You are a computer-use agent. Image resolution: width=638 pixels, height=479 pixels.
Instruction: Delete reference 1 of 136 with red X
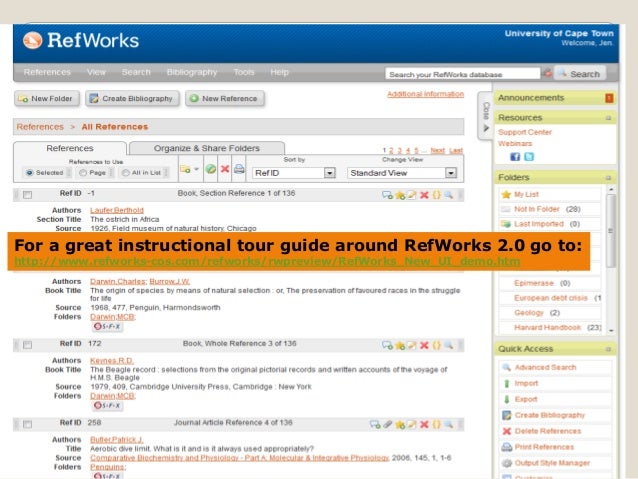click(424, 195)
